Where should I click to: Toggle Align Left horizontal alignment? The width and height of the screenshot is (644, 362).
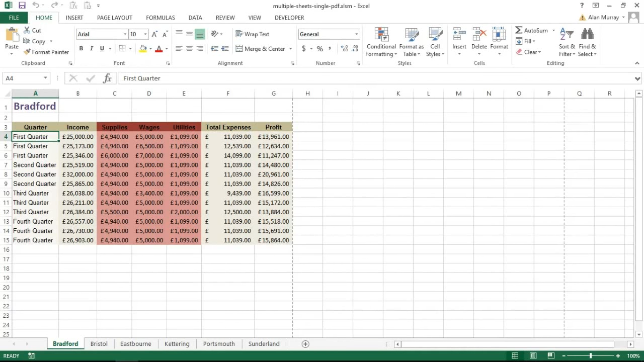(x=179, y=49)
